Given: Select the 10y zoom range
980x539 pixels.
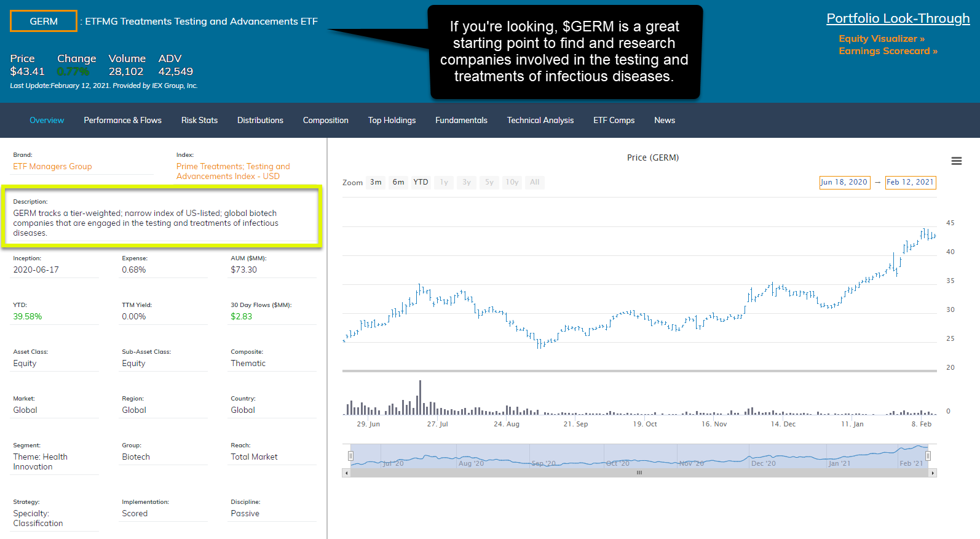Looking at the screenshot, I should pyautogui.click(x=512, y=182).
